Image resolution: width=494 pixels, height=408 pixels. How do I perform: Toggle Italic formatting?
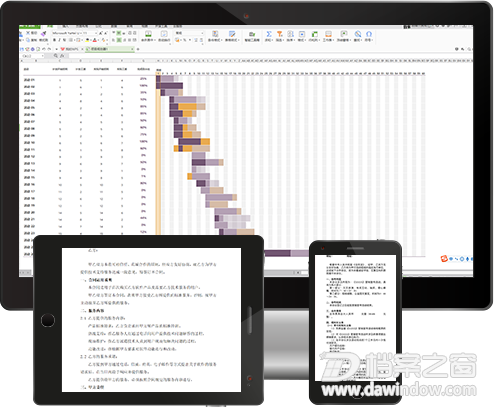tap(59, 40)
